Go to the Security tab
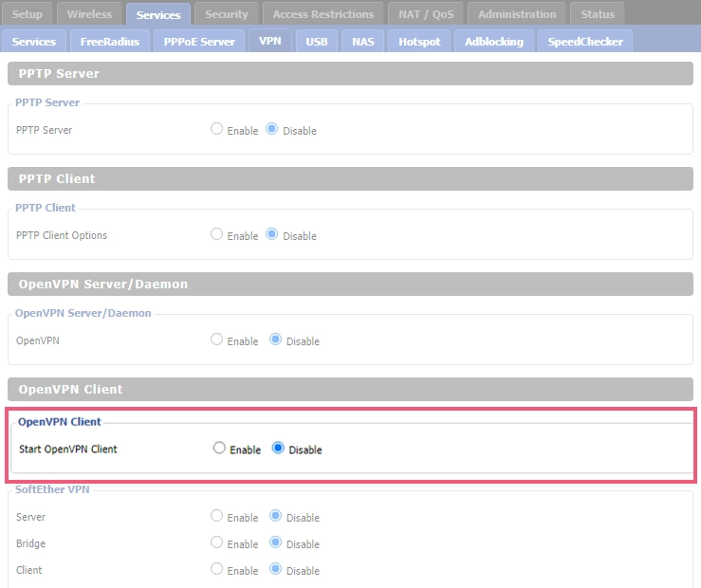Image resolution: width=701 pixels, height=588 pixels. (227, 14)
